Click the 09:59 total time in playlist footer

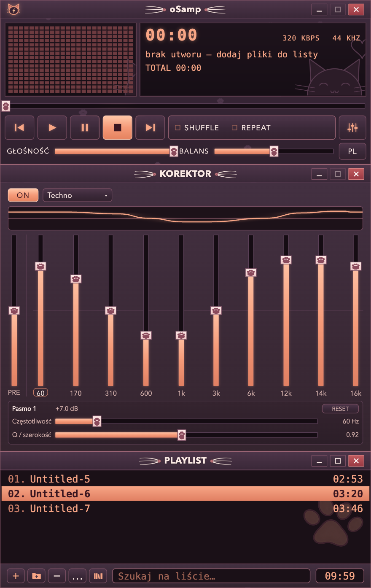click(x=340, y=576)
